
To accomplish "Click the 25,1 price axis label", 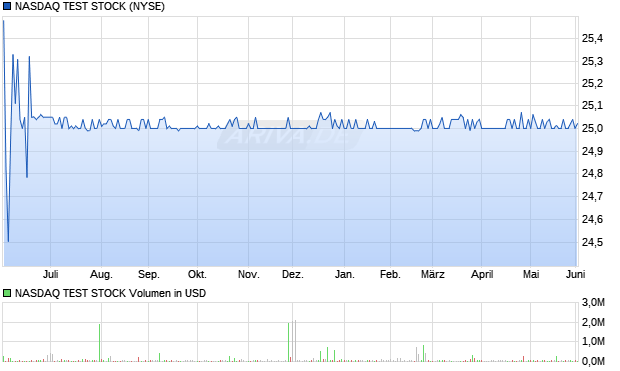I will click(x=592, y=106).
